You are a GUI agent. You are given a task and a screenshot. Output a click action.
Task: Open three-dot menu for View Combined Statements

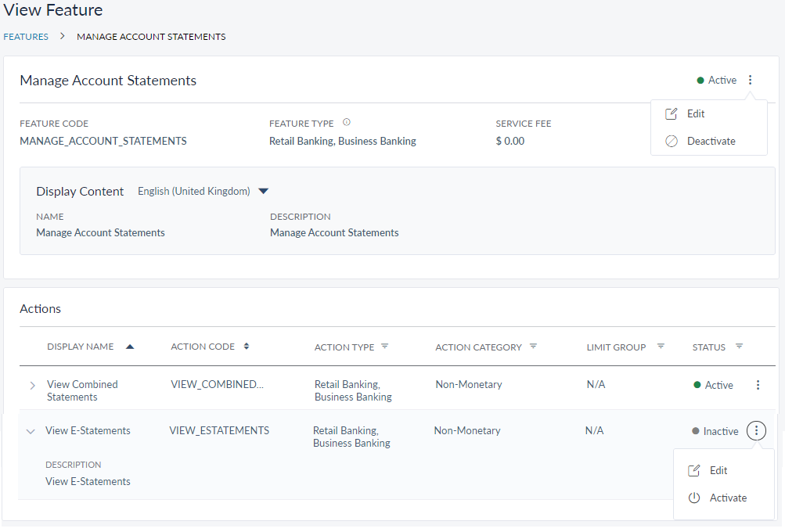757,385
